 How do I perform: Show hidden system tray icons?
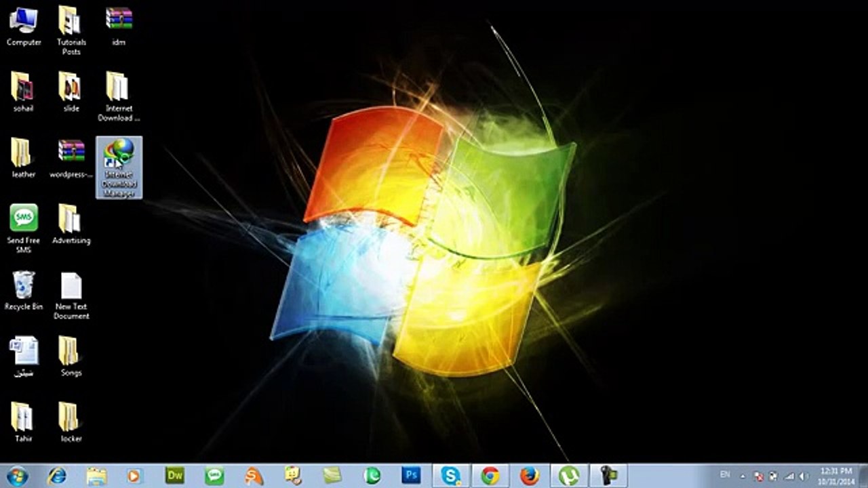pyautogui.click(x=743, y=476)
